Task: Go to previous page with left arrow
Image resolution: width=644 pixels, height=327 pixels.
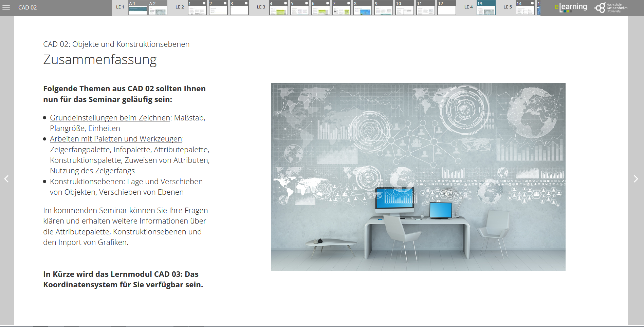Action: [6, 179]
